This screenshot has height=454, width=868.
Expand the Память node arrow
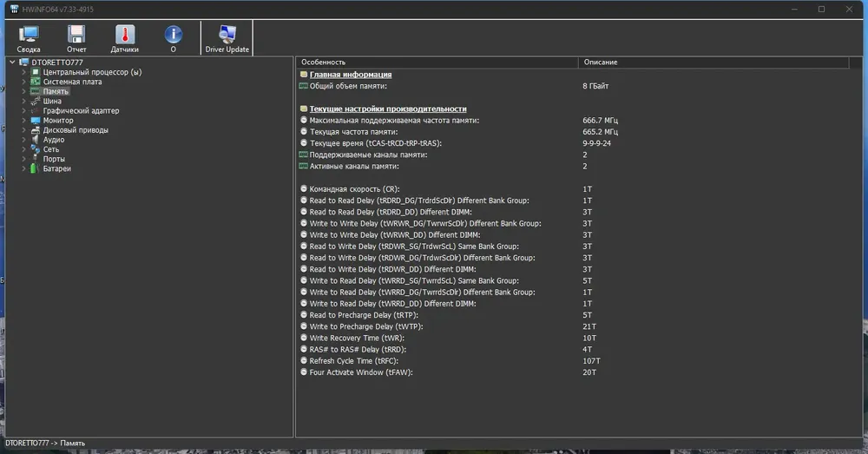point(23,91)
